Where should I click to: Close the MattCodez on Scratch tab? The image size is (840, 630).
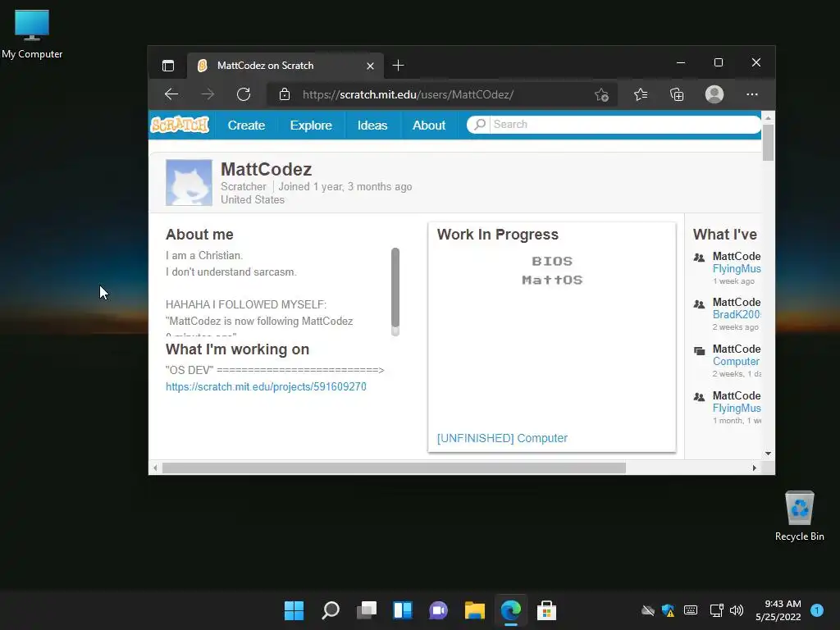370,66
